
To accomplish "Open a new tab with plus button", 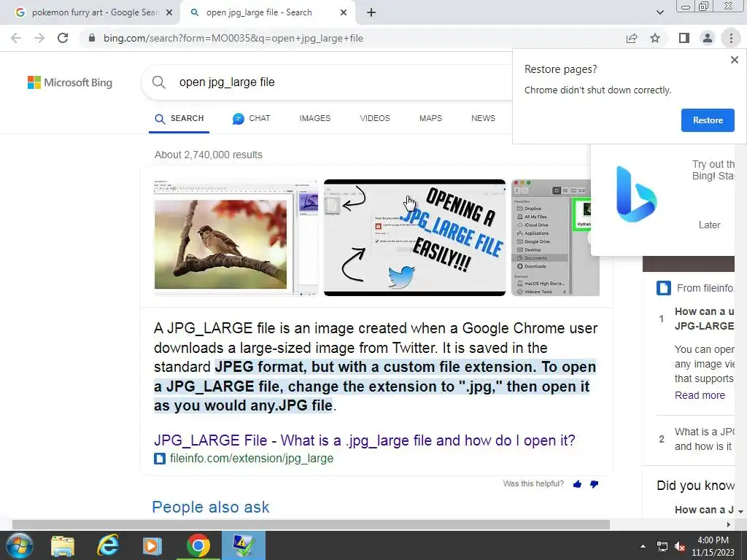I will click(371, 13).
